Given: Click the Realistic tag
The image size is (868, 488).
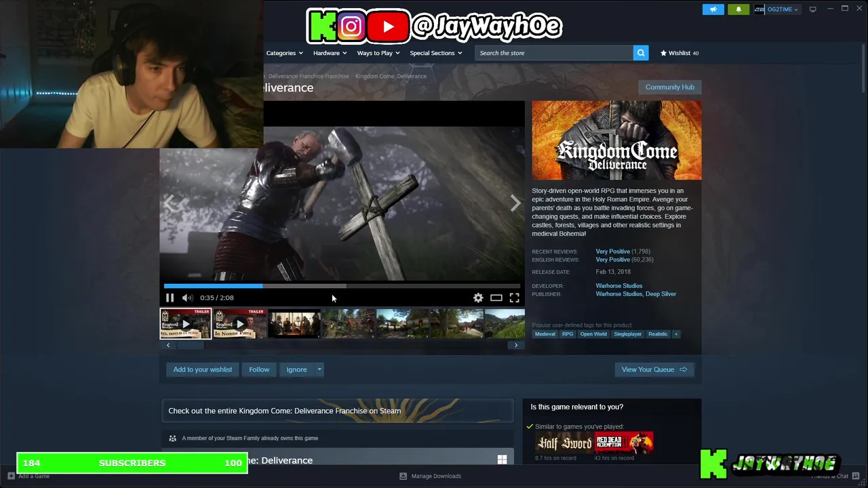Looking at the screenshot, I should tap(658, 334).
